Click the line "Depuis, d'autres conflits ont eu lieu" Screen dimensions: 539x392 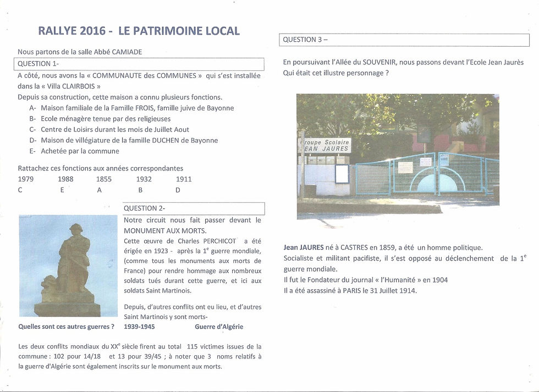coord(193,307)
